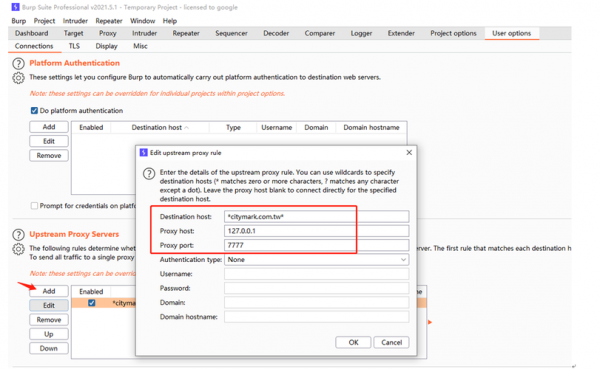Viewport: 600px width, 369px height.
Task: Switch to Target tab
Action: pyautogui.click(x=73, y=33)
